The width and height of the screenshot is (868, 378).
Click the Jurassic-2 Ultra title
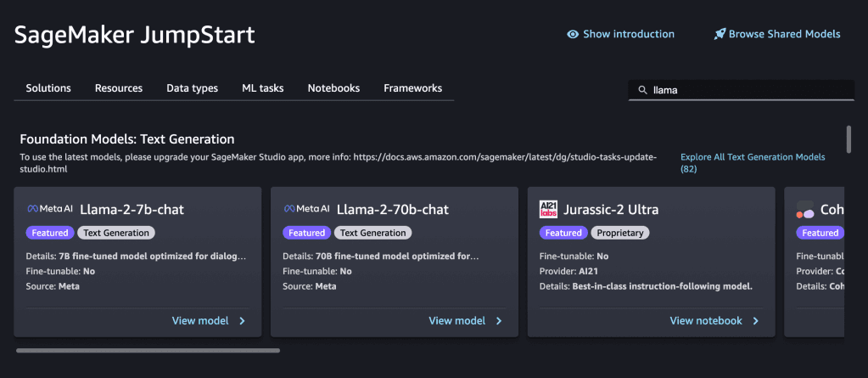pyautogui.click(x=611, y=210)
